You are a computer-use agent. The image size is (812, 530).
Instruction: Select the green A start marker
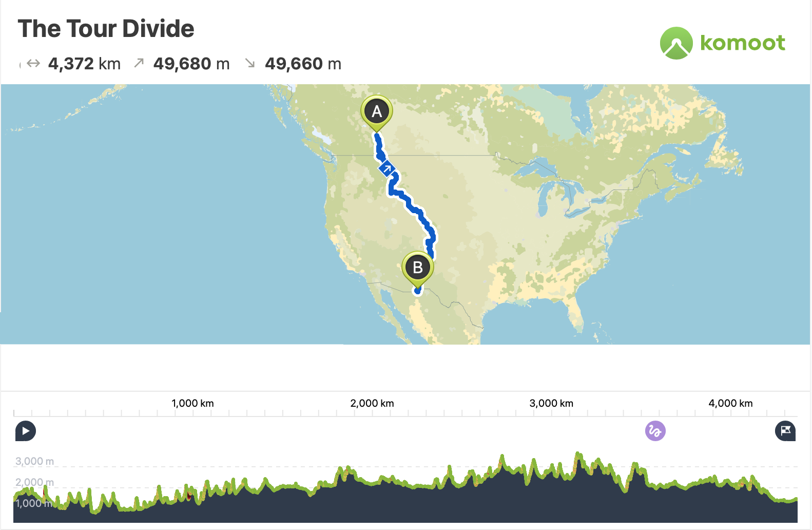tap(377, 112)
